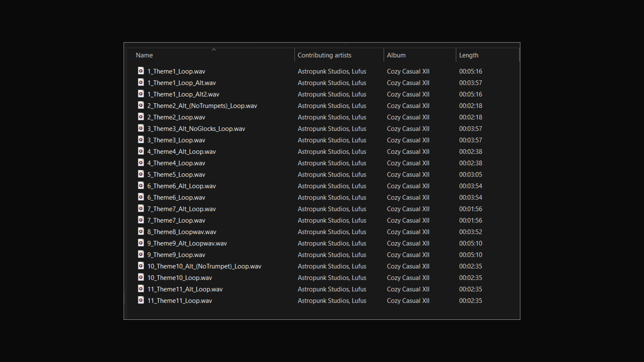Select file name 6_Theme6_Loop.wav

pos(176,197)
